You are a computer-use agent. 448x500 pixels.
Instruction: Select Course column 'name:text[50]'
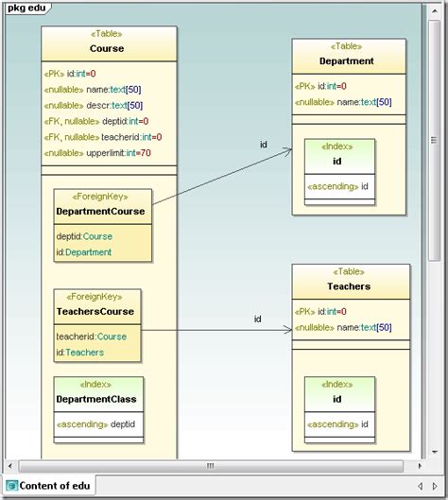click(93, 90)
